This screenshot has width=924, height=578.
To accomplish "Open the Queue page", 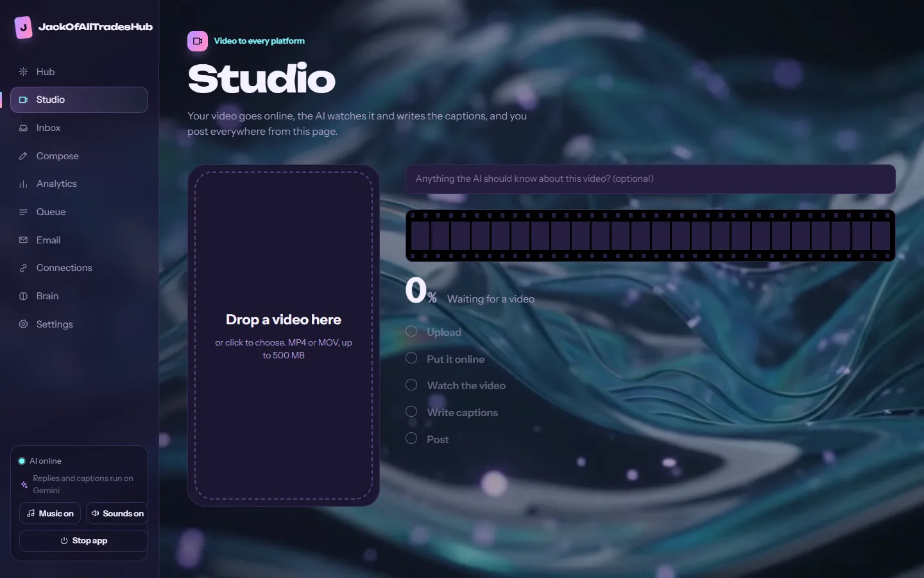I will pyautogui.click(x=79, y=212).
